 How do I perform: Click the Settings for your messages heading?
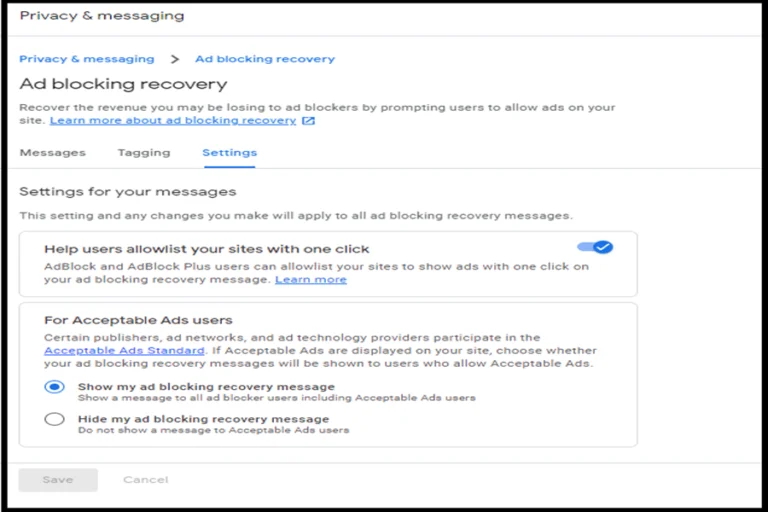128,192
